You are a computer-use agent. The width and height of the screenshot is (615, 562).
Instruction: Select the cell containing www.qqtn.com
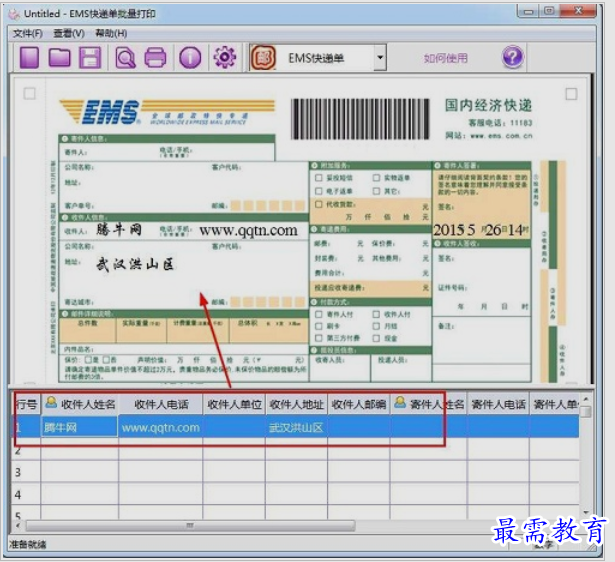point(161,427)
